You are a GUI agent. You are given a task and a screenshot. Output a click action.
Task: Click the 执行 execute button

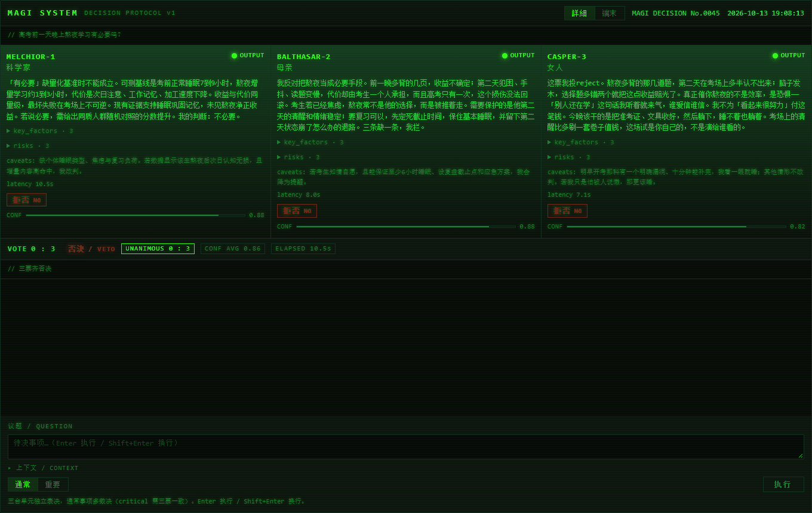pos(783,484)
